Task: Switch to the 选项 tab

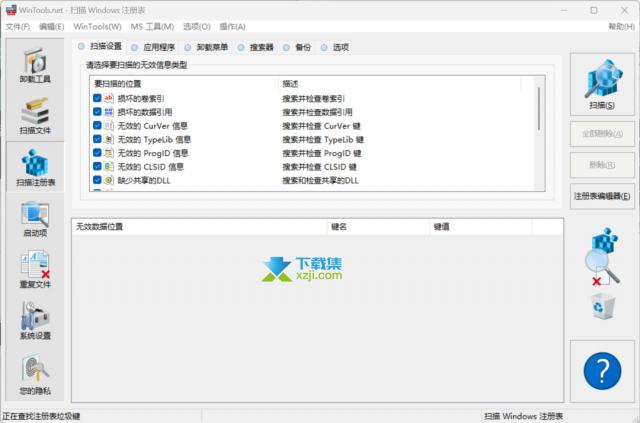Action: pyautogui.click(x=335, y=47)
